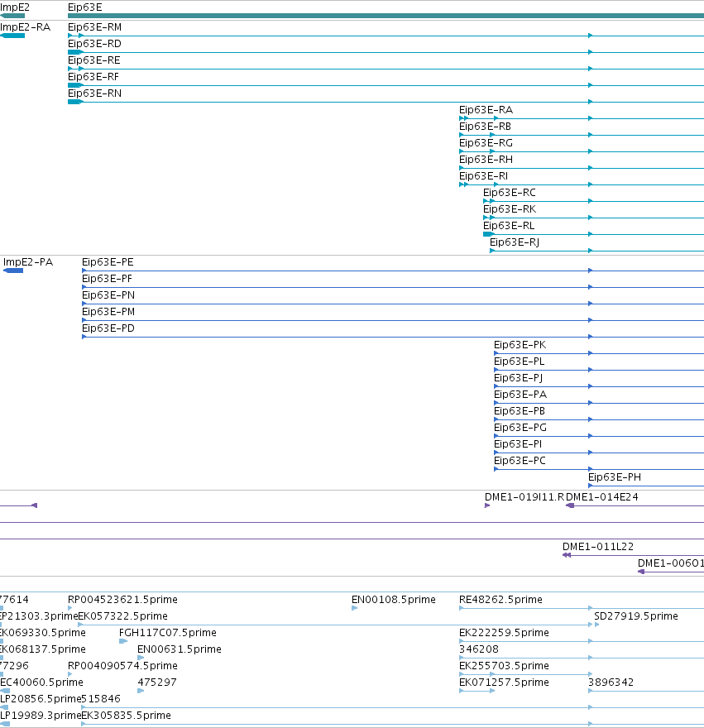704x728 pixels.
Task: Select transcript Eip63E-RG
Action: (x=486, y=143)
